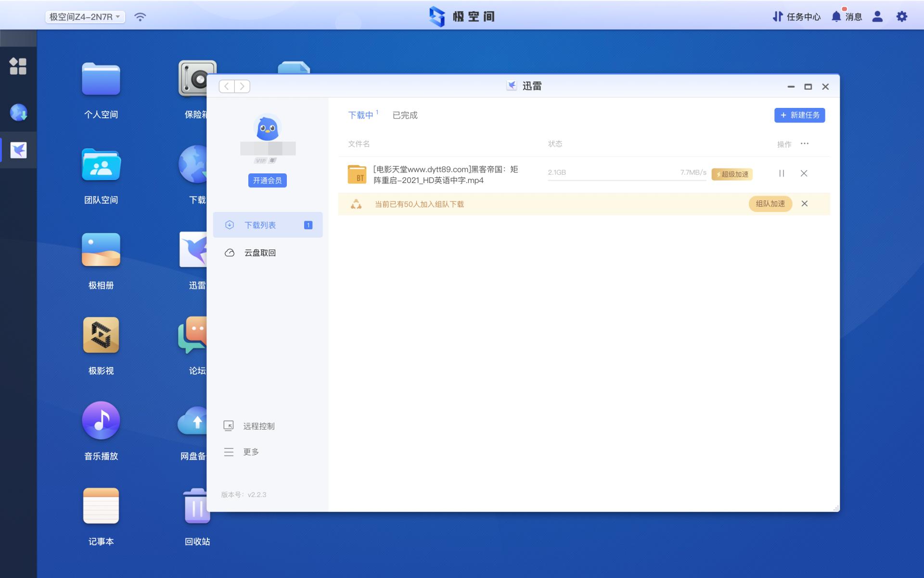Open 云盘取回 in the sidebar
The height and width of the screenshot is (578, 924).
click(260, 253)
